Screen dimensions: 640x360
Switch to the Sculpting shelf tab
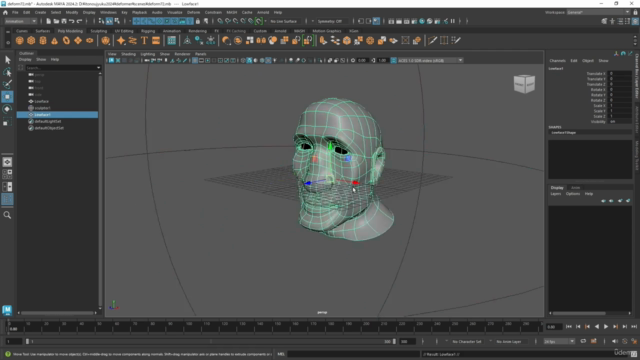(98, 31)
